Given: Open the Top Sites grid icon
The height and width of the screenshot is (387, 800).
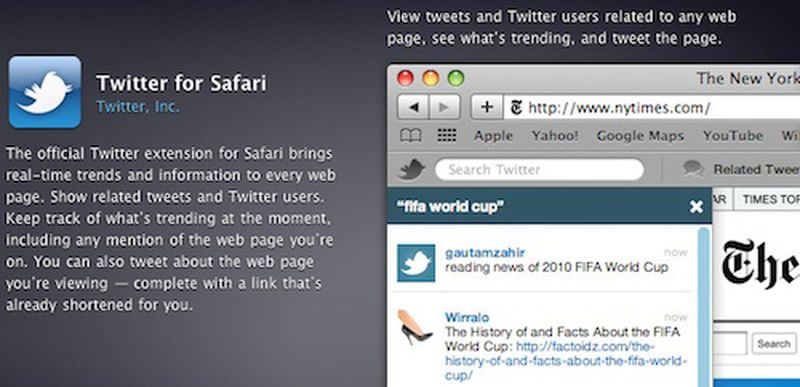Looking at the screenshot, I should coord(447,136).
